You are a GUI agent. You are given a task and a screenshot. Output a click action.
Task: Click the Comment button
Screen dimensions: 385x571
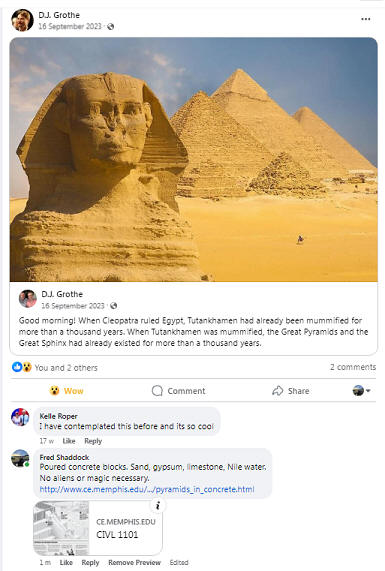(178, 391)
